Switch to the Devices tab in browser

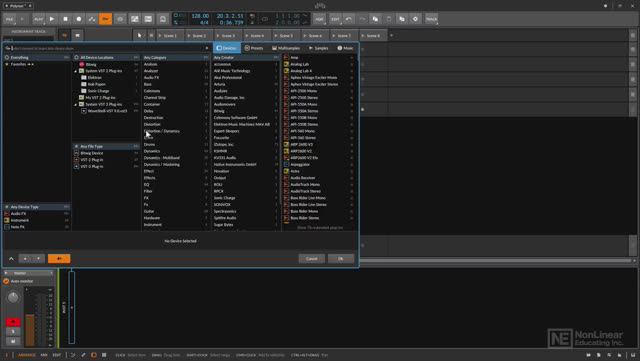pyautogui.click(x=227, y=48)
